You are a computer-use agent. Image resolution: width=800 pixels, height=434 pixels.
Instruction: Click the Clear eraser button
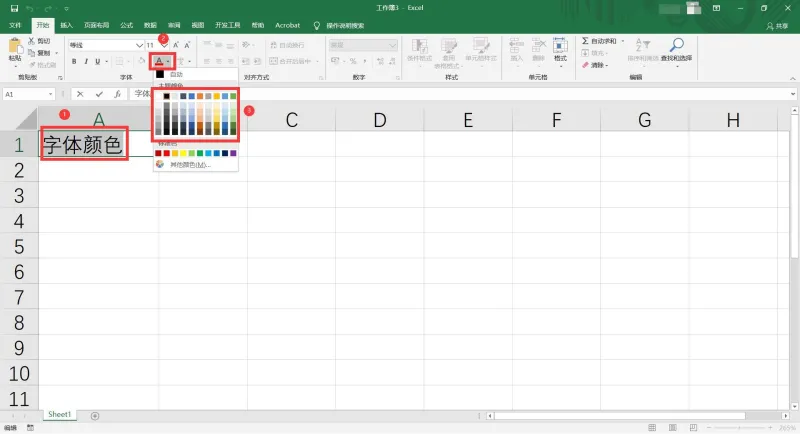(593, 65)
